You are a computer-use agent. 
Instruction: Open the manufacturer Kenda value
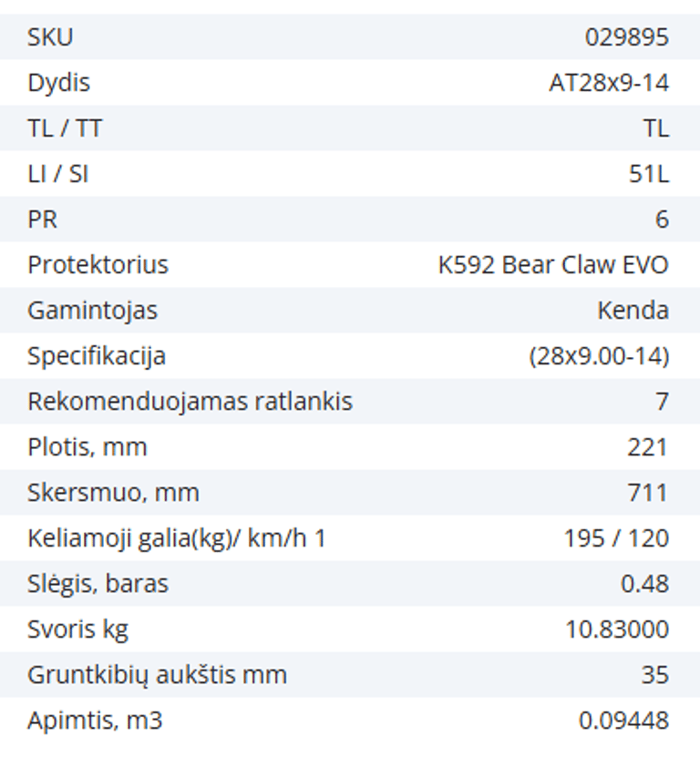(633, 311)
